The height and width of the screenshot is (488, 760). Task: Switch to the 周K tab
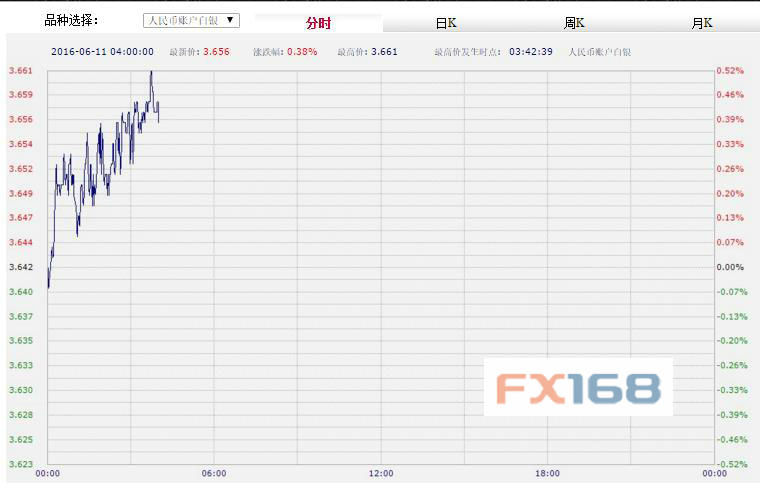(574, 23)
